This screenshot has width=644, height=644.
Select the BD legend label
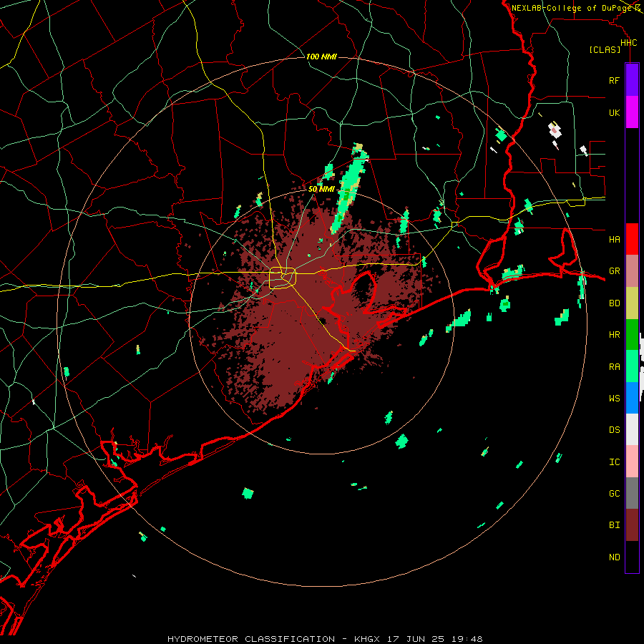point(614,303)
